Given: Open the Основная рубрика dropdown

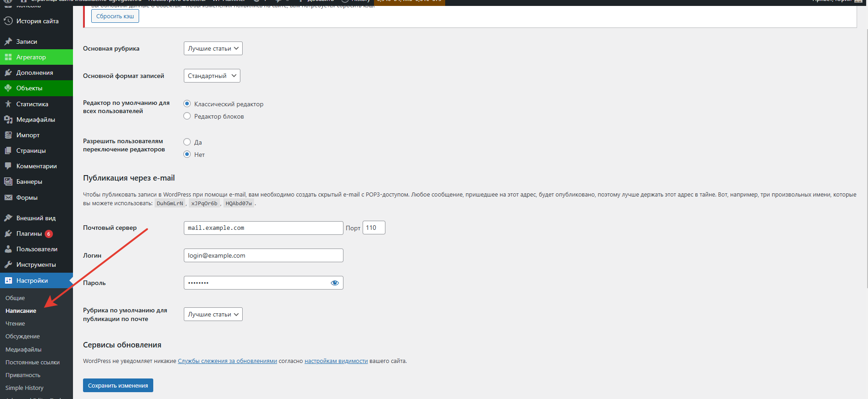Looking at the screenshot, I should (x=213, y=48).
